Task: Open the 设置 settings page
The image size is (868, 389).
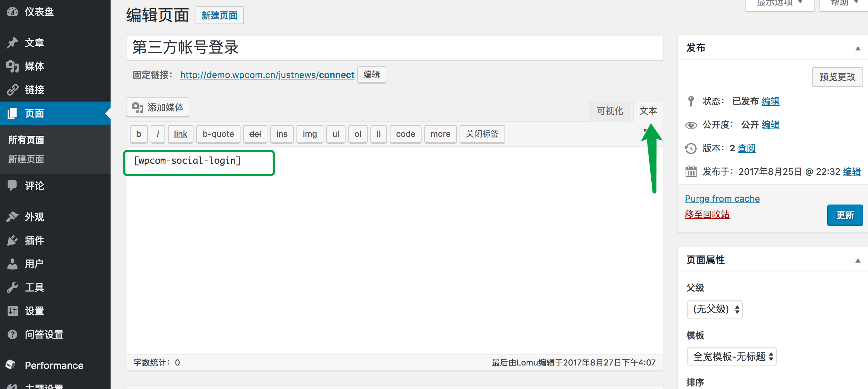Action: point(34,311)
